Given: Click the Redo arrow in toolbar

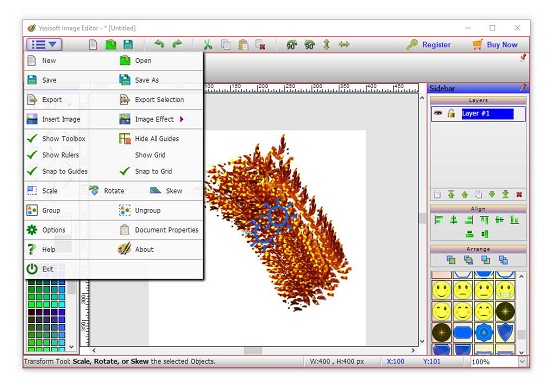Looking at the screenshot, I should tap(177, 44).
